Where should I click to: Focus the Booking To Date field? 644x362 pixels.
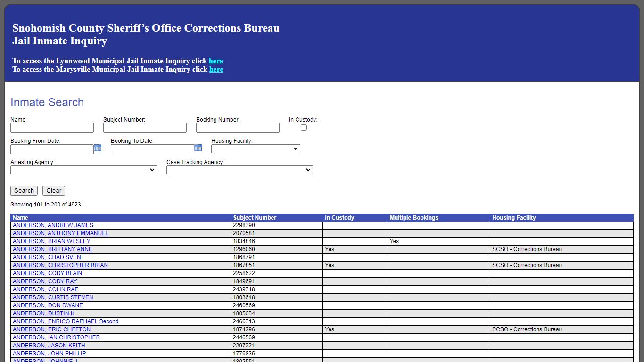(x=152, y=149)
